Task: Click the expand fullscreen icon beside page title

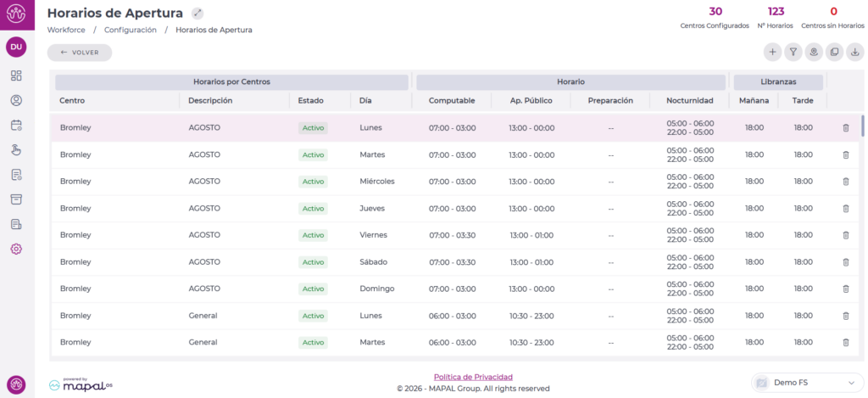Action: coord(198,13)
